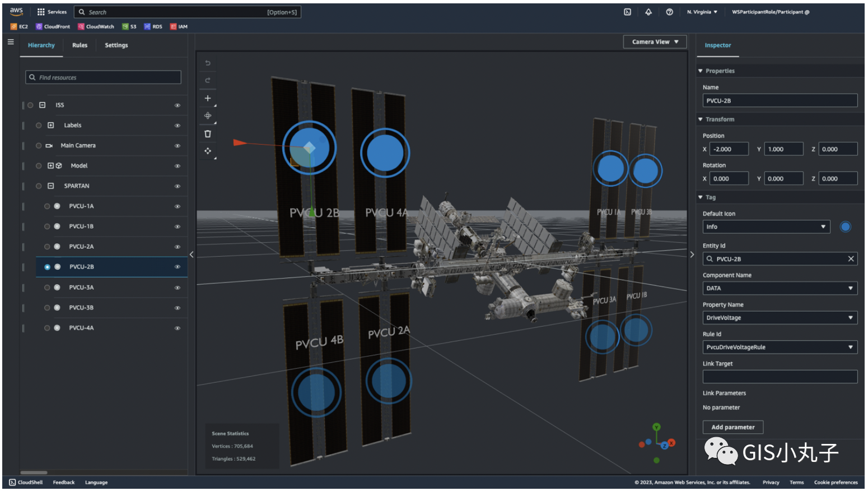The image size is (868, 491).
Task: Click the Add parameter button
Action: (733, 427)
